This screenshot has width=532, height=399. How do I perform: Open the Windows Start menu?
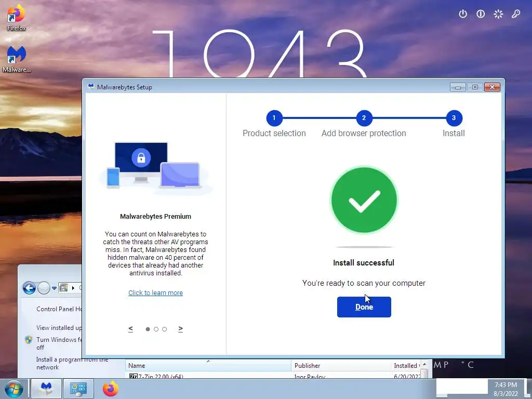(x=14, y=389)
